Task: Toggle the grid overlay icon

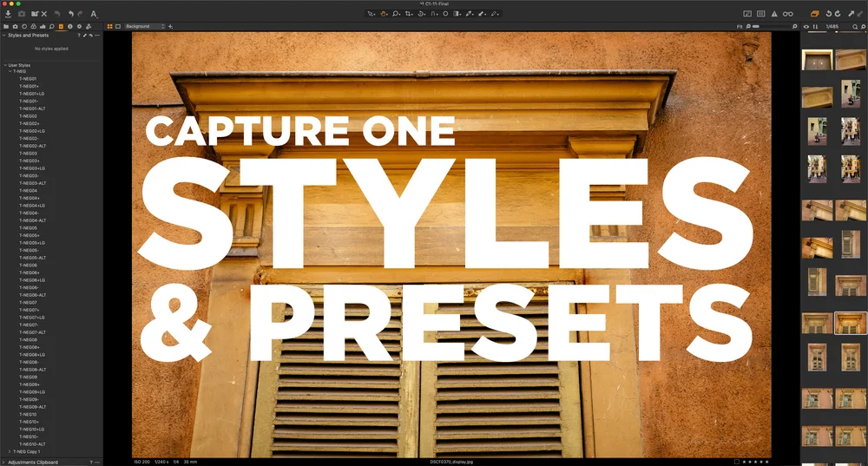Action: (761, 13)
